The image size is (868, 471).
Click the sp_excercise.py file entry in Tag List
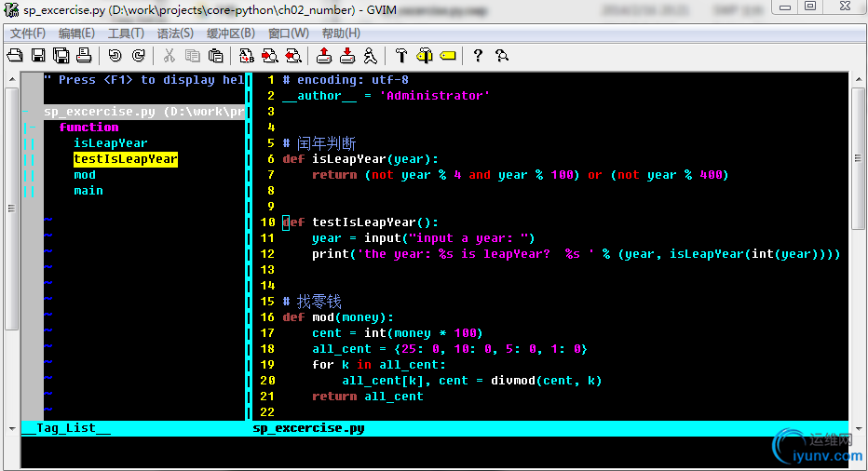tap(144, 112)
